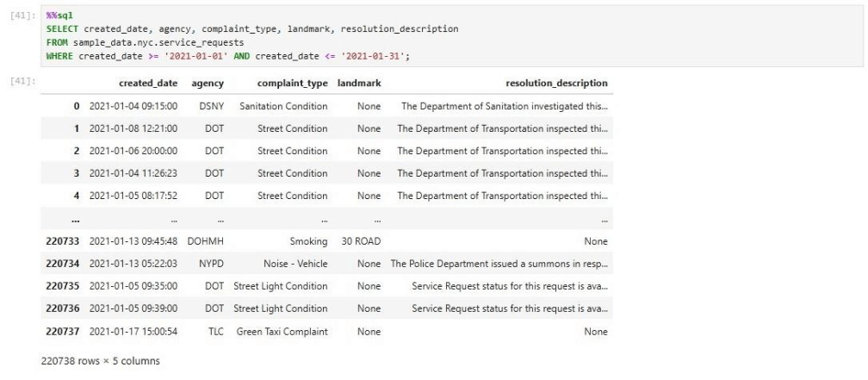The height and width of the screenshot is (380, 868).
Task: Click the complaint_type column header
Action: click(292, 83)
